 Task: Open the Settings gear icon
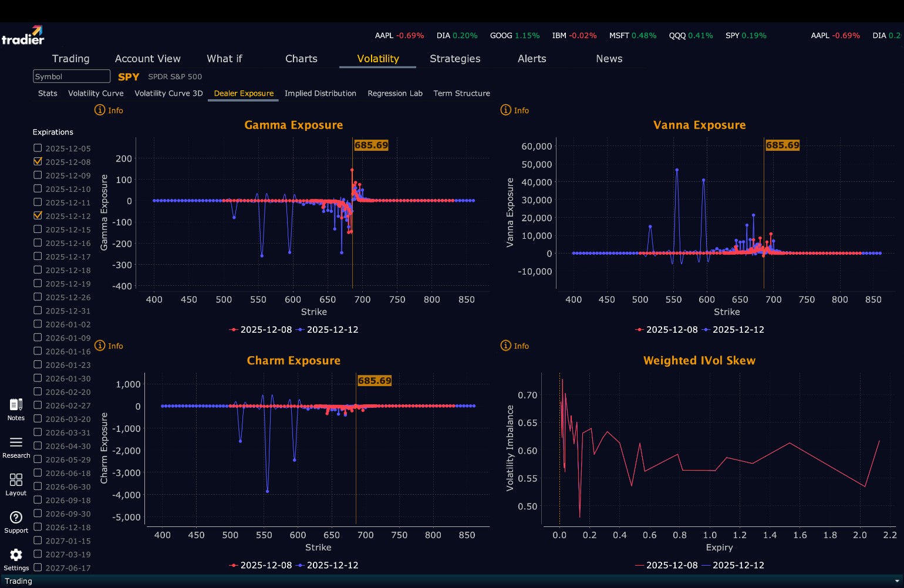click(x=16, y=555)
